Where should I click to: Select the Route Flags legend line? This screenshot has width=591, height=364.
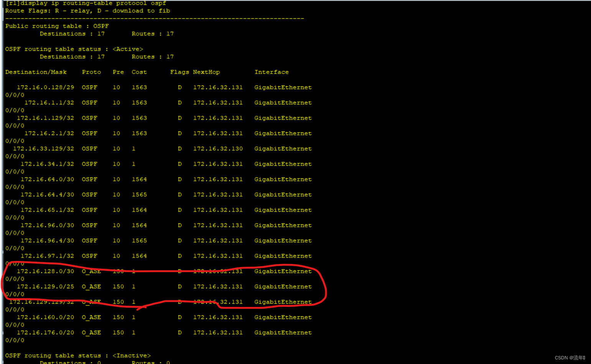[x=87, y=11]
